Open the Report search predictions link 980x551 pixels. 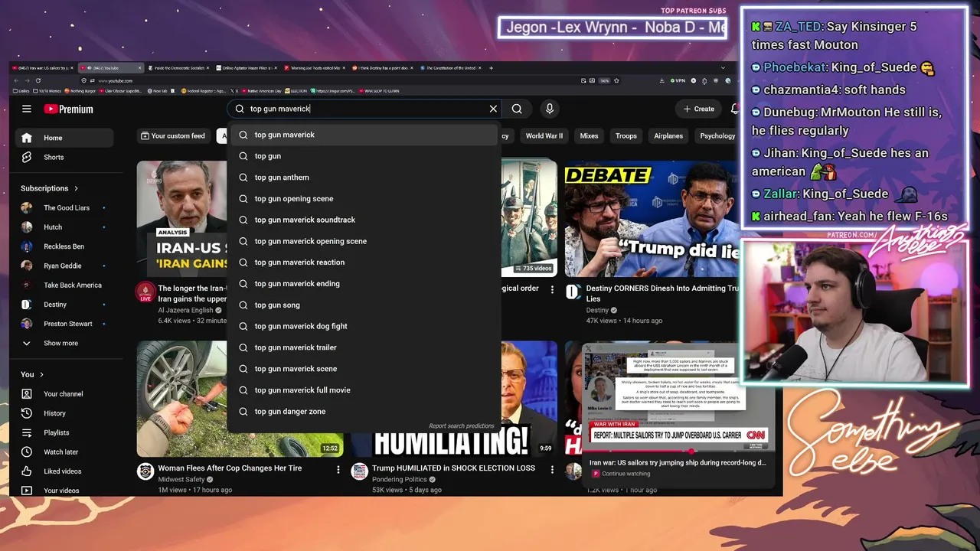click(462, 426)
